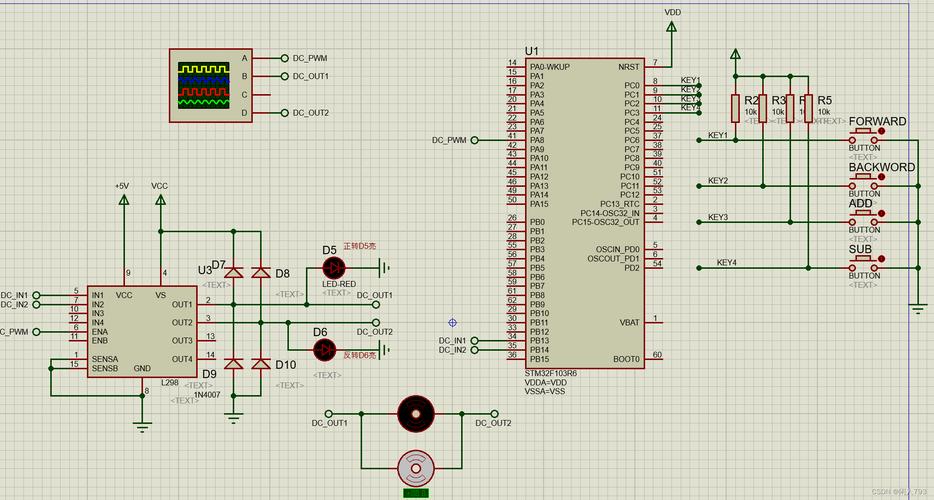This screenshot has height=500, width=934.
Task: Select diode D10
Action: pyautogui.click(x=261, y=364)
